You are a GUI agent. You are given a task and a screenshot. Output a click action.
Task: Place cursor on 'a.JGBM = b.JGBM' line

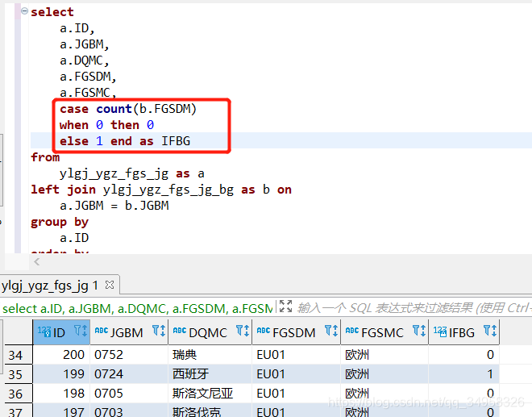[x=114, y=206]
